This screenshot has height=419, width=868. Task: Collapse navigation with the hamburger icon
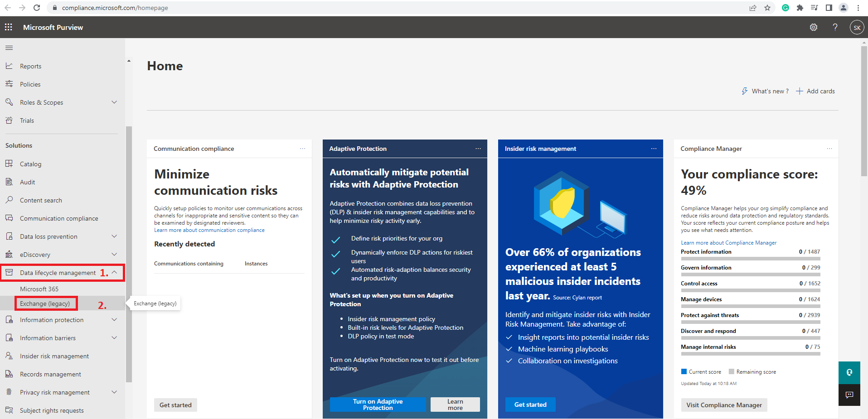(9, 48)
